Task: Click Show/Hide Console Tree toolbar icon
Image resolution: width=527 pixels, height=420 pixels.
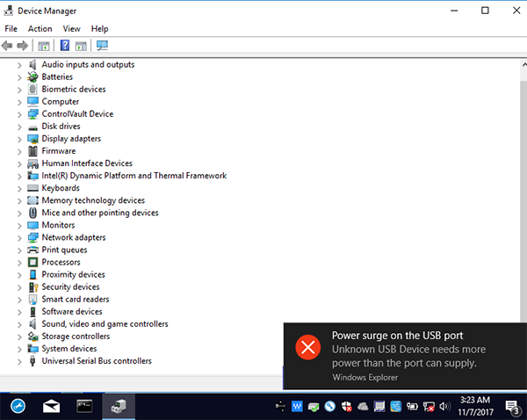Action: 44,46
